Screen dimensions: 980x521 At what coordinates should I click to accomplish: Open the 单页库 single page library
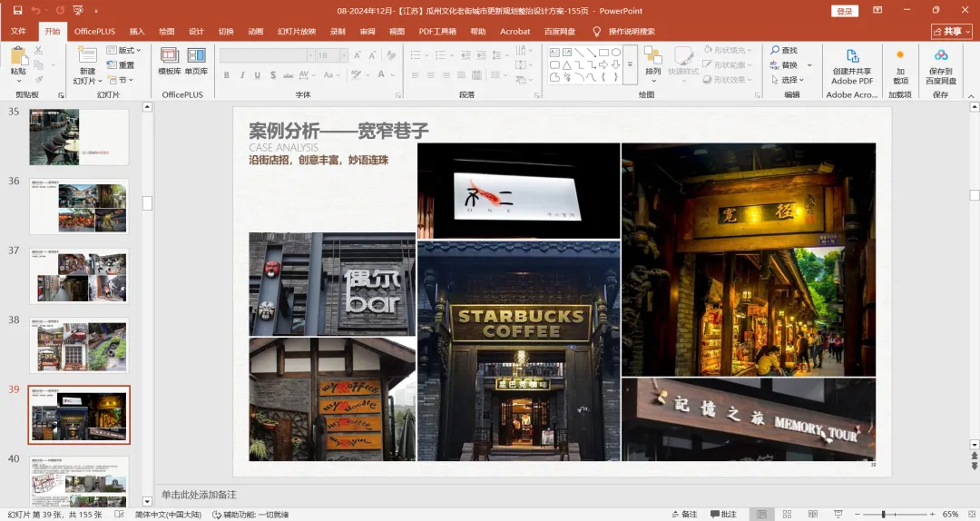point(196,58)
